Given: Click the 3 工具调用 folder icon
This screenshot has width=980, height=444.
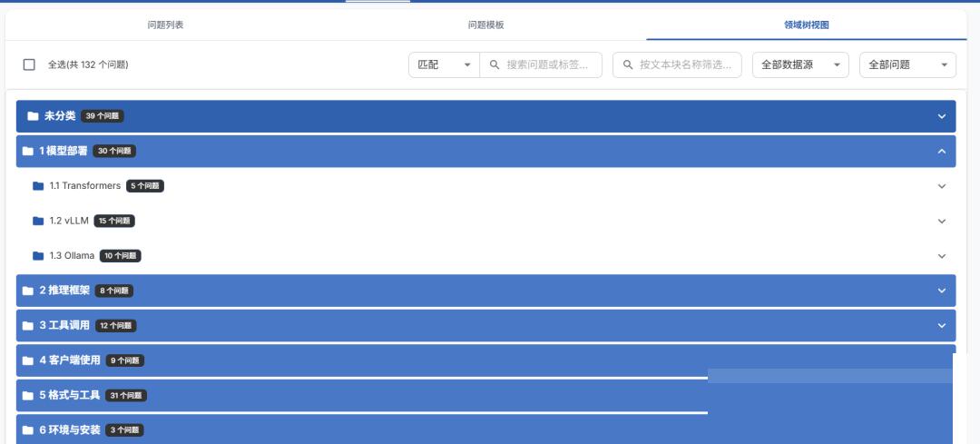Looking at the screenshot, I should pos(27,326).
